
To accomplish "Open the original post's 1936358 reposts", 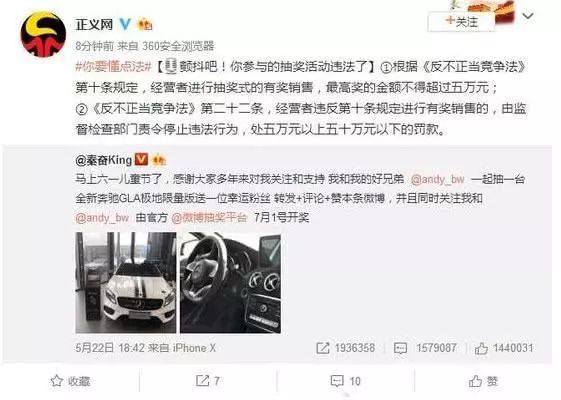I will click(x=346, y=348).
